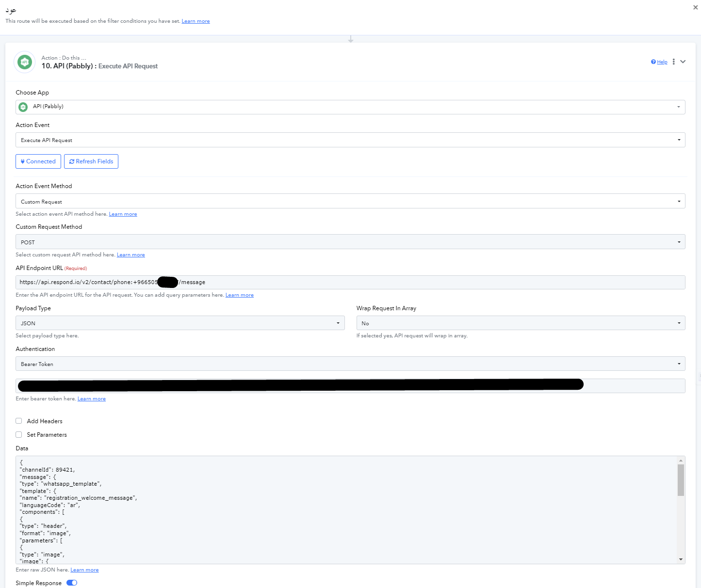Open Learn more link under route description
Viewport: 701px width, 588px height.
click(x=196, y=21)
